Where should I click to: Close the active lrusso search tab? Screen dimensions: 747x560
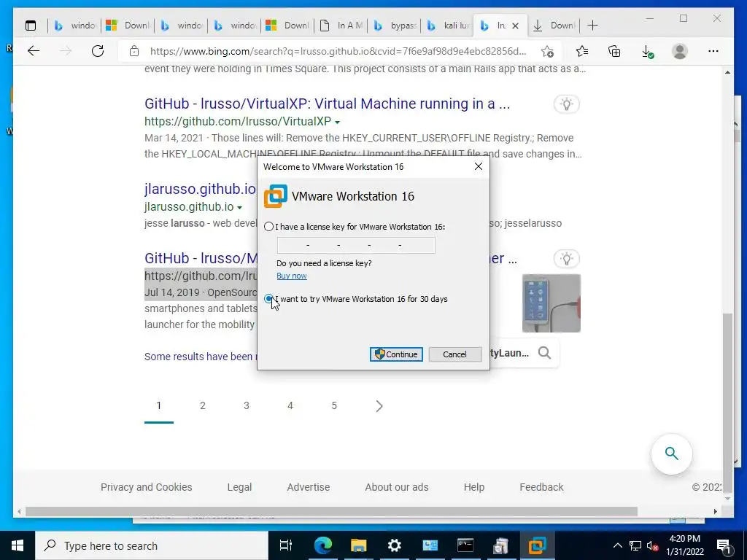(x=515, y=26)
